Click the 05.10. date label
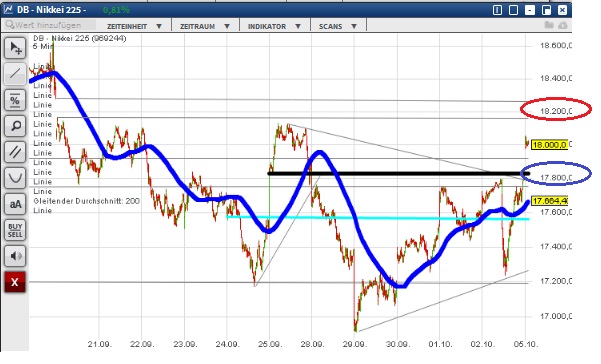 [525, 344]
